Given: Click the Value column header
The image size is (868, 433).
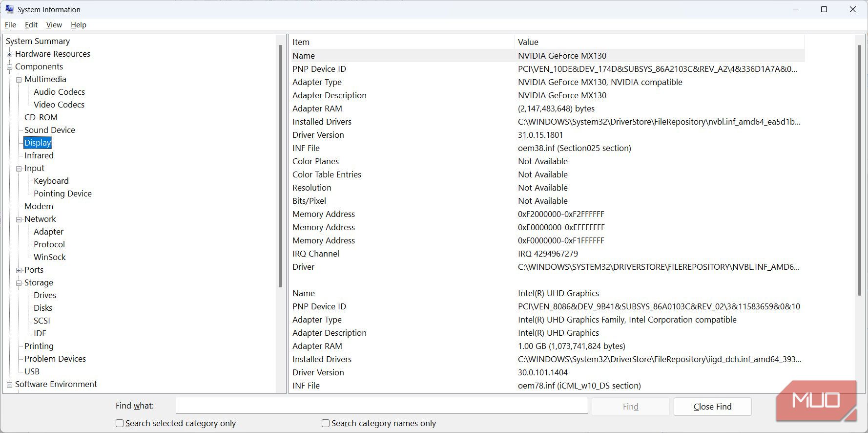Looking at the screenshot, I should tap(660, 42).
